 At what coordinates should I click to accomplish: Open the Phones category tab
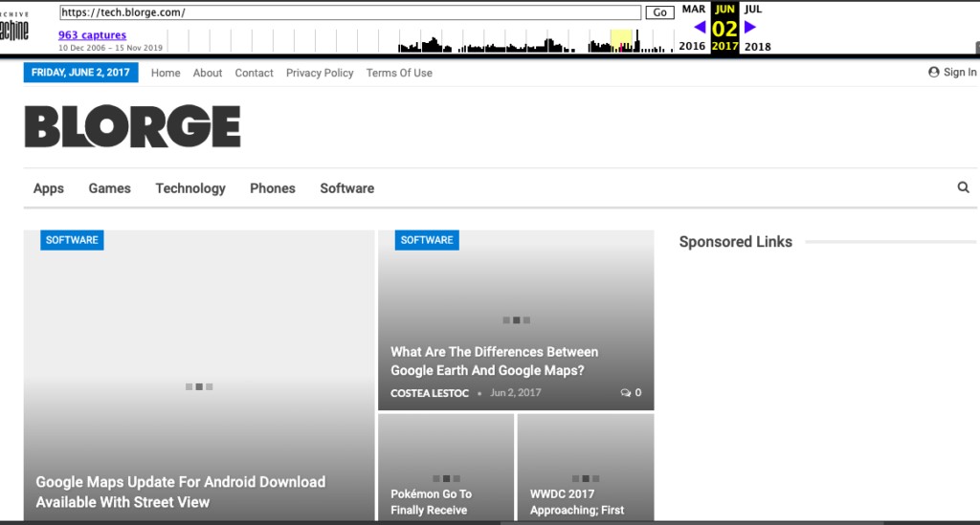273,188
